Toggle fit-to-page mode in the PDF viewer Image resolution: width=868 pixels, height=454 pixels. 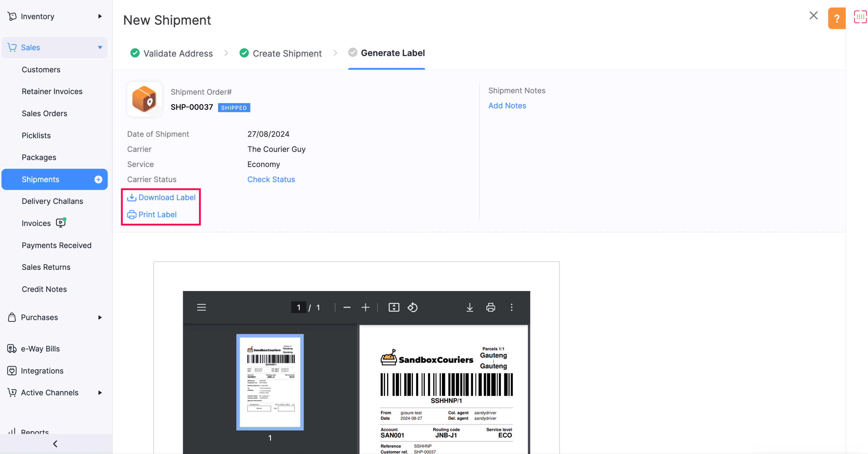[393, 307]
